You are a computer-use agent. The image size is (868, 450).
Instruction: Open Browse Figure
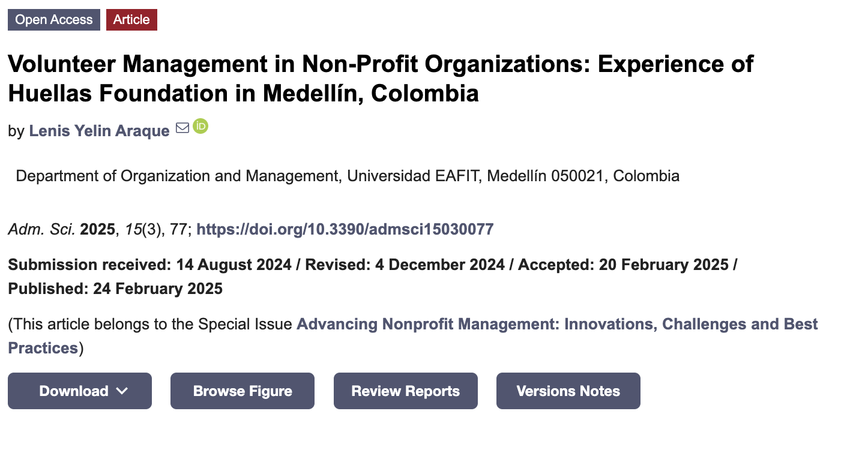243,391
